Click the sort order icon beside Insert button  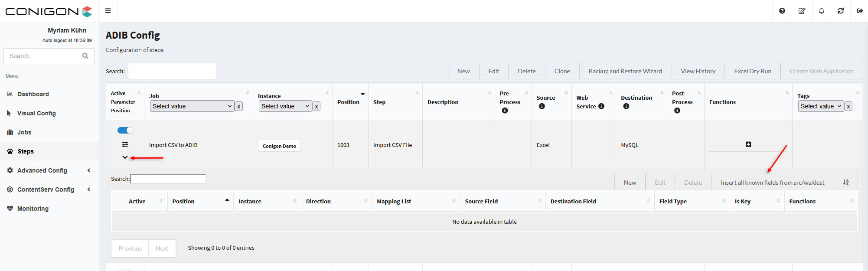point(845,183)
